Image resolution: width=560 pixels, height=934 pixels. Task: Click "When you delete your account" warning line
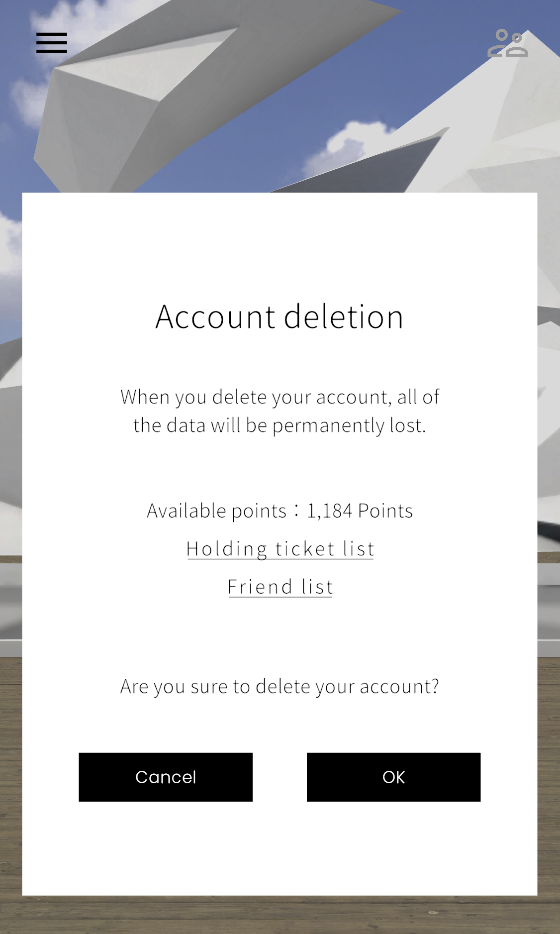(280, 397)
